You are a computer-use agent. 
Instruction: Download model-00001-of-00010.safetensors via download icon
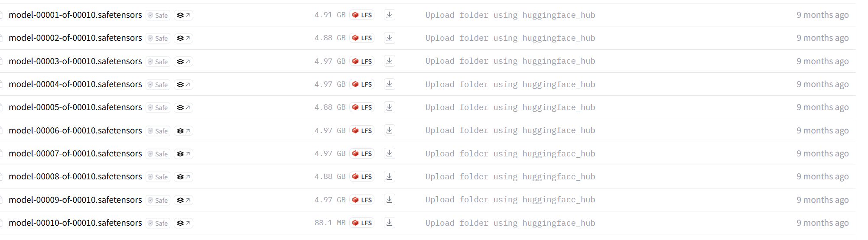pyautogui.click(x=389, y=15)
